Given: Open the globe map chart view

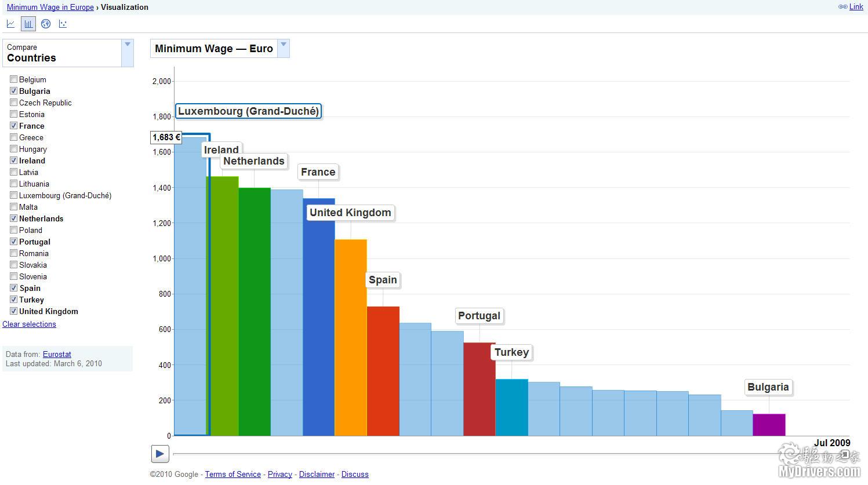Looking at the screenshot, I should 46,24.
